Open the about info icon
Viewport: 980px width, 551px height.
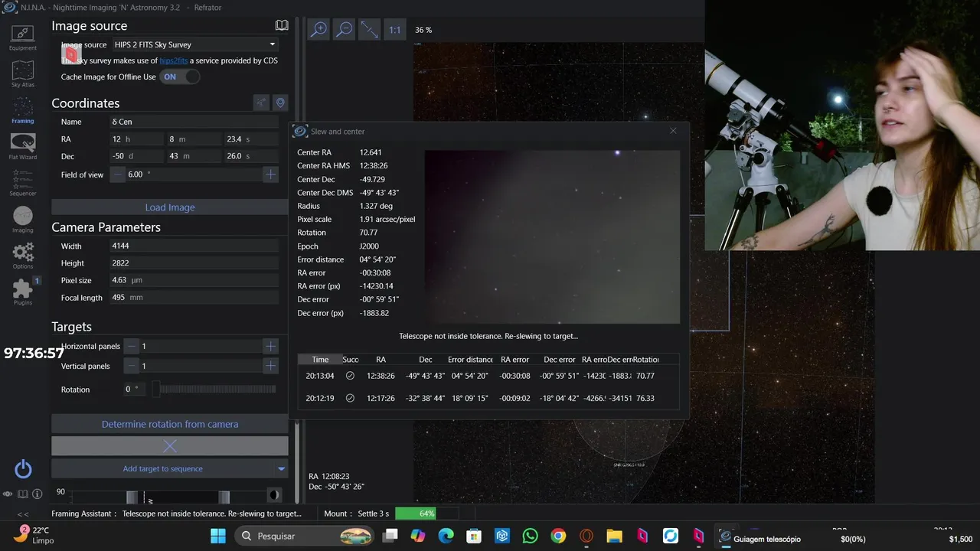(37, 494)
